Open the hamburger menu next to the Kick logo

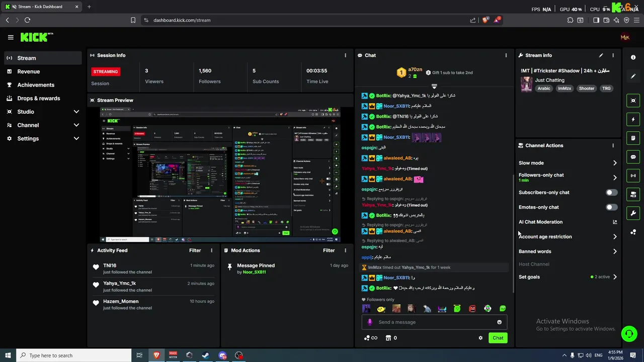pyautogui.click(x=11, y=37)
